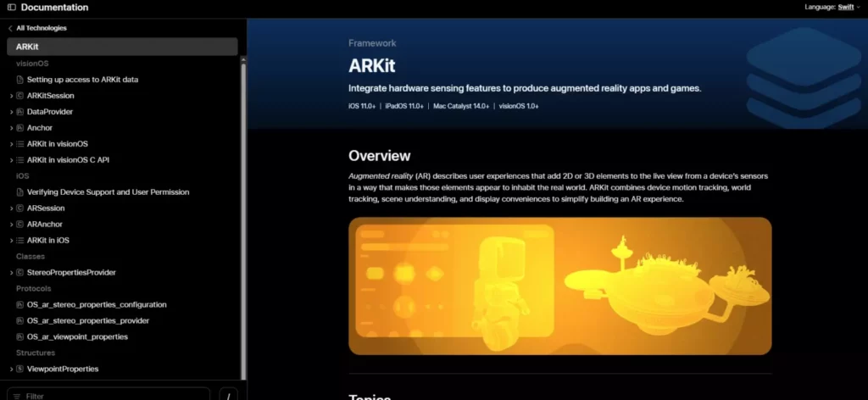Click the Overview section heading
The height and width of the screenshot is (400, 868).
point(379,155)
